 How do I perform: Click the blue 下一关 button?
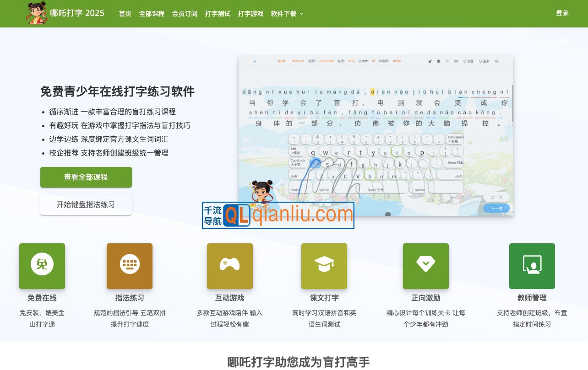pyautogui.click(x=496, y=208)
